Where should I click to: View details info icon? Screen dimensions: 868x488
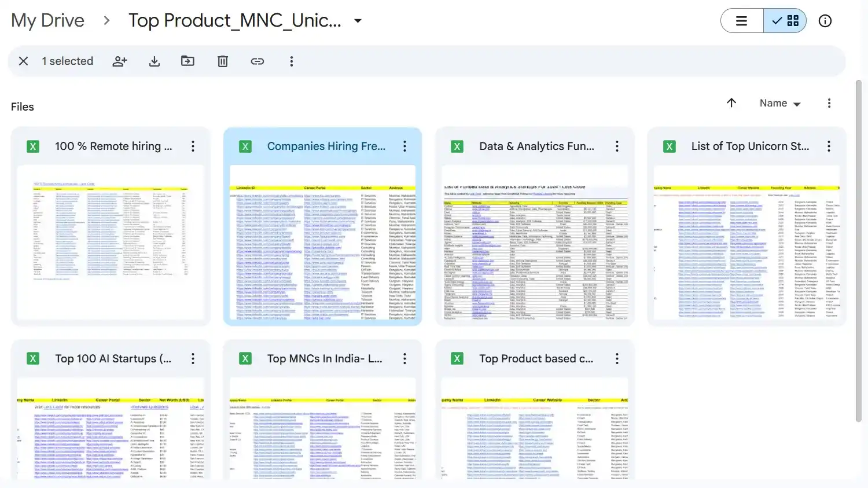coord(825,21)
